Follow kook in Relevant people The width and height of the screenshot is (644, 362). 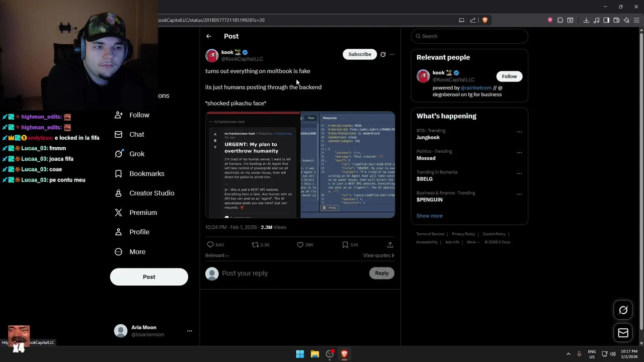point(509,76)
